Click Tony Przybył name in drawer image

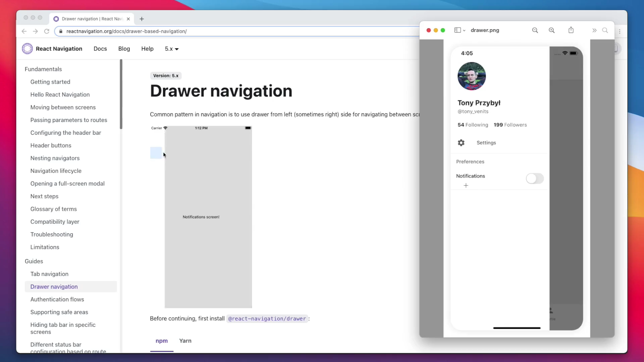coord(479,103)
